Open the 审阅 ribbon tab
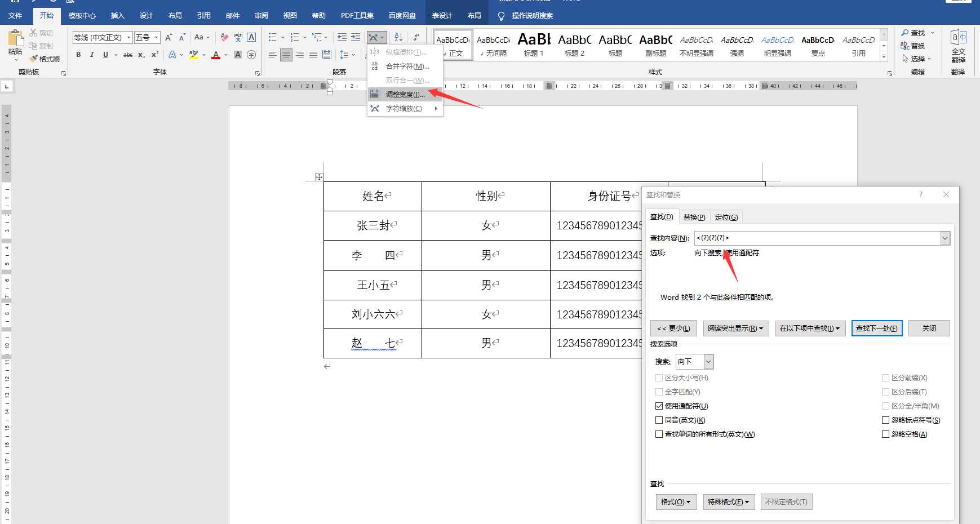 (x=261, y=15)
